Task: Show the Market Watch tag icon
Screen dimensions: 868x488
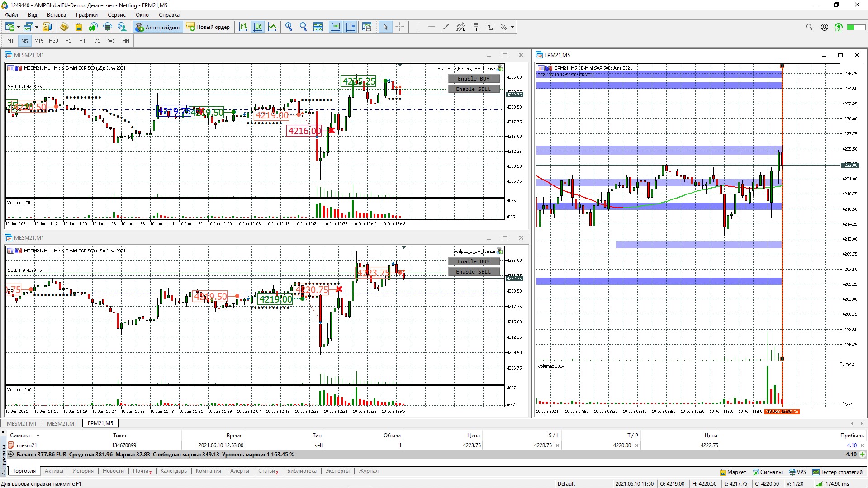Action: (64, 27)
